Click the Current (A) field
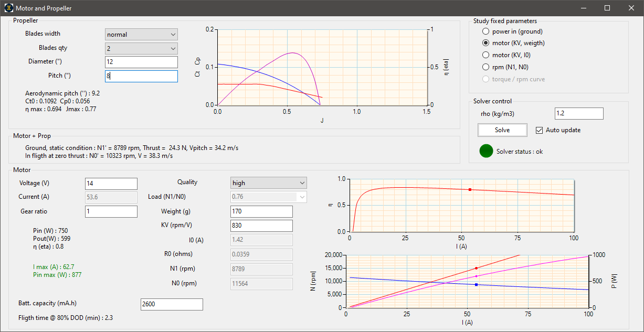Image resolution: width=644 pixels, height=332 pixels. click(111, 197)
